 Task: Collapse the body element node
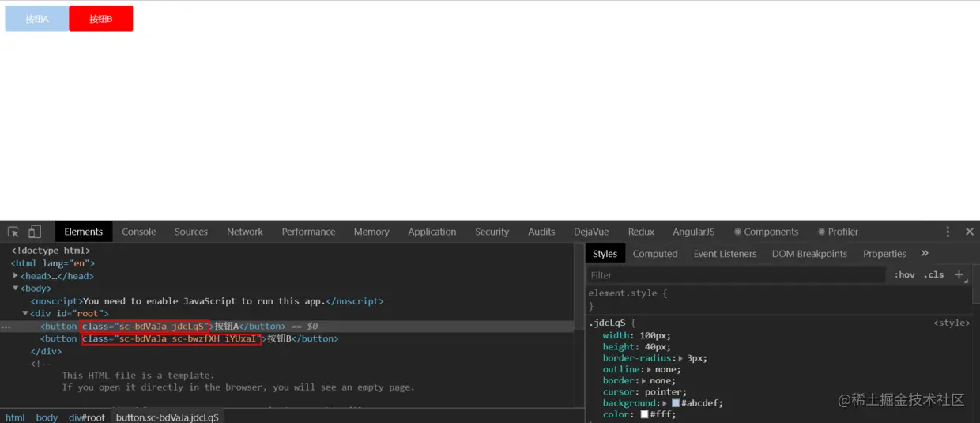coord(16,288)
